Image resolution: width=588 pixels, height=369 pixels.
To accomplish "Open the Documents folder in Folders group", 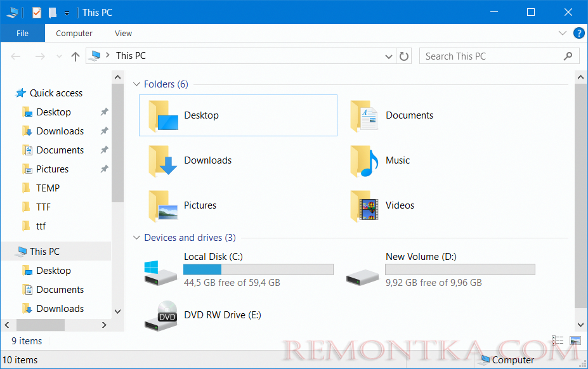I will coord(392,115).
